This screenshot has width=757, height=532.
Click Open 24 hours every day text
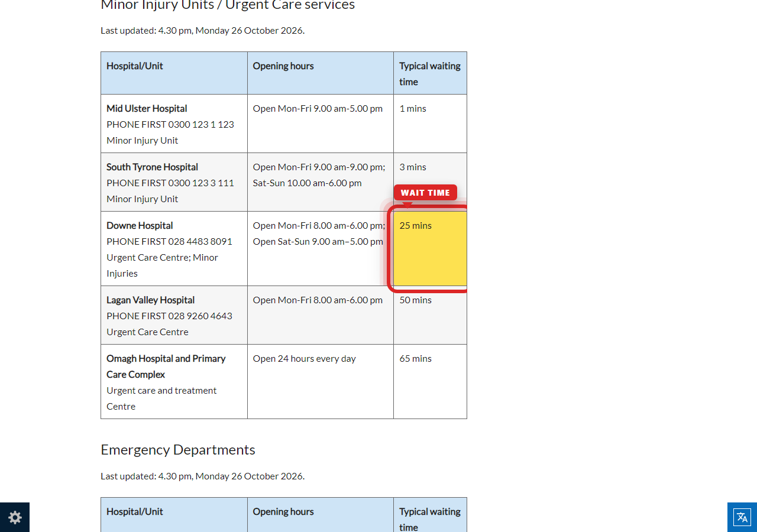(304, 358)
